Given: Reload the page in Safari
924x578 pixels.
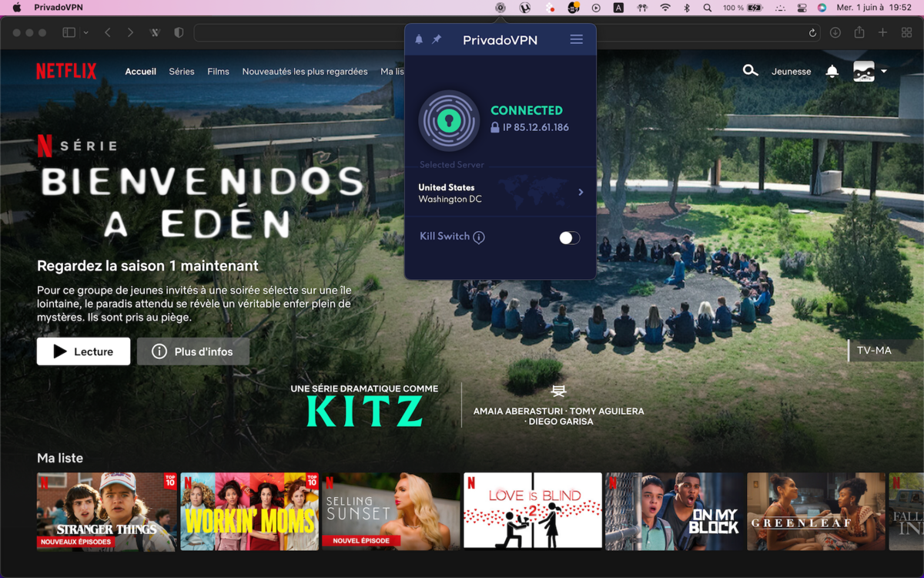Looking at the screenshot, I should pyautogui.click(x=812, y=33).
